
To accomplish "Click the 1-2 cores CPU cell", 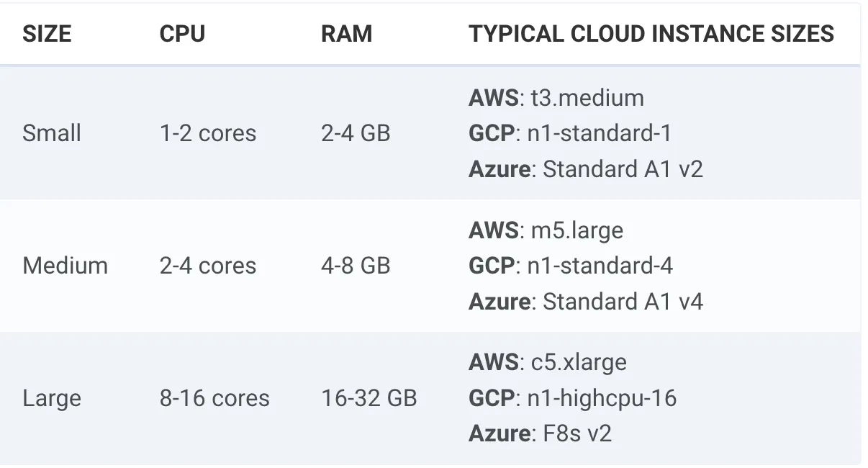I will point(208,133).
